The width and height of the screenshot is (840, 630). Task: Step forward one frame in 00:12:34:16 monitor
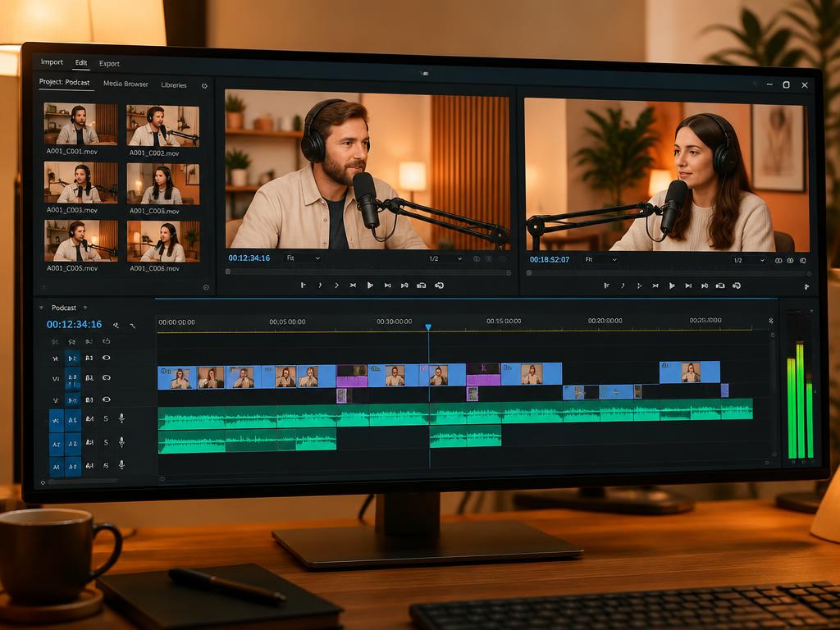coord(387,285)
